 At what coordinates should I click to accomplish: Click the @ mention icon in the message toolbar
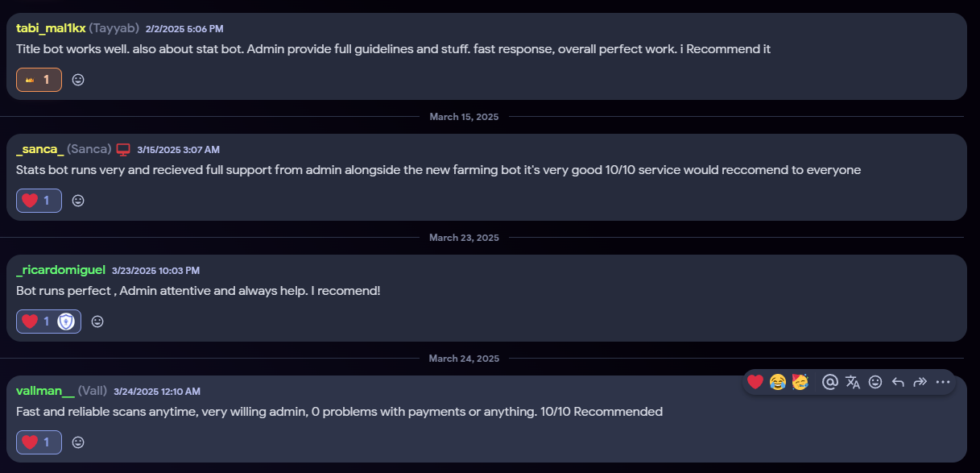[830, 382]
